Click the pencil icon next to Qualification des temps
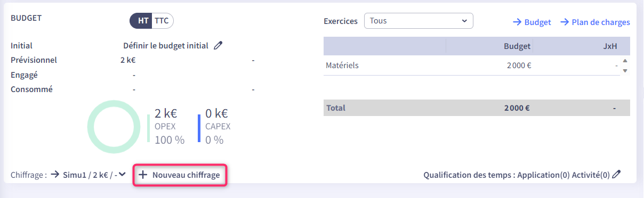 [x=616, y=175]
